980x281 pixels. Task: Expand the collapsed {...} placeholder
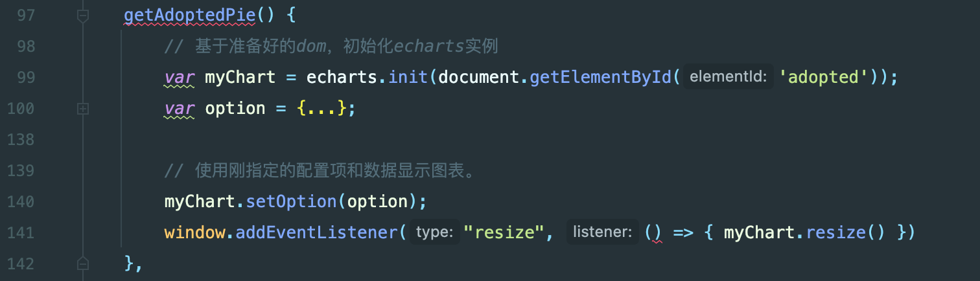321,108
